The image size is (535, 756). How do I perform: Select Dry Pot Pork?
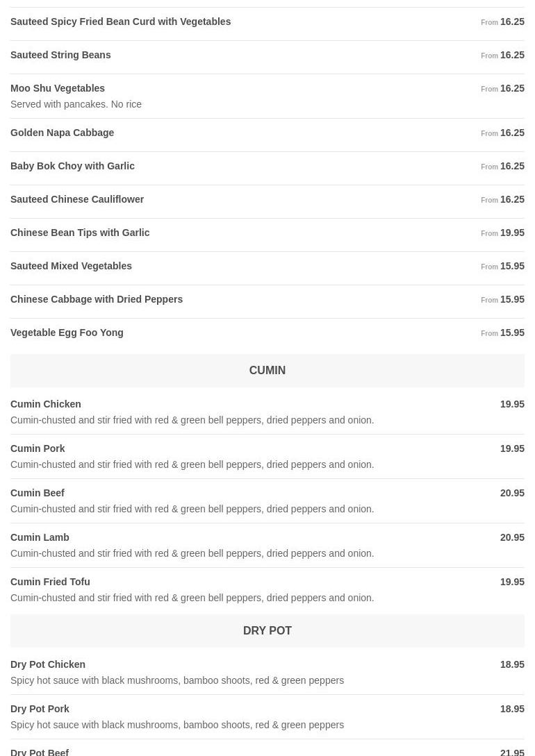[40, 709]
